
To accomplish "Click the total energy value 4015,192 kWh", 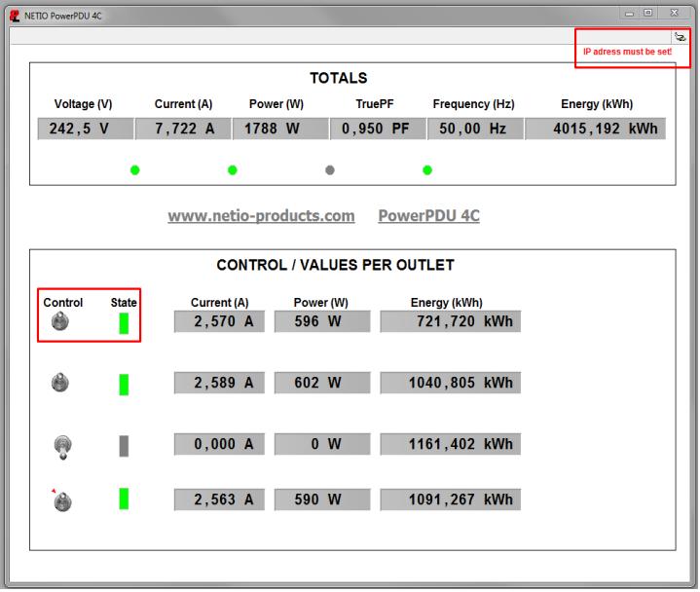I will 596,129.
